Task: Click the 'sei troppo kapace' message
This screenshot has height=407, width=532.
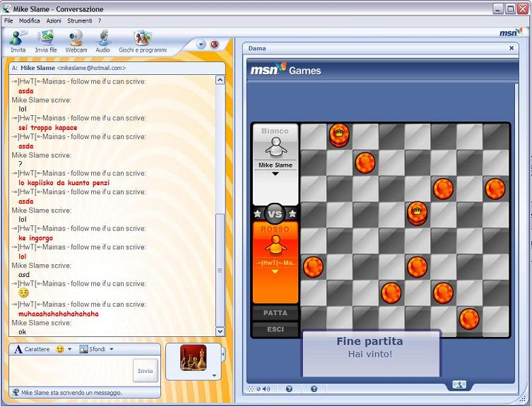Action: [x=48, y=128]
